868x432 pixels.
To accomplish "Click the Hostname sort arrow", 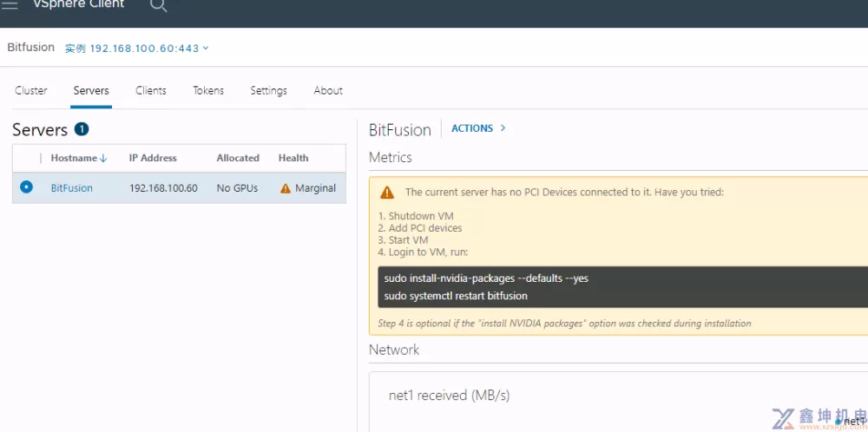I will point(103,158).
